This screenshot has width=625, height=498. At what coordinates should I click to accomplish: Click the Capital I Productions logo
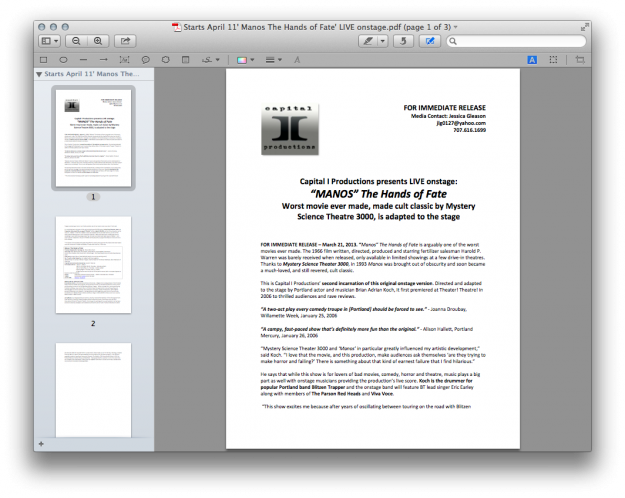point(290,129)
